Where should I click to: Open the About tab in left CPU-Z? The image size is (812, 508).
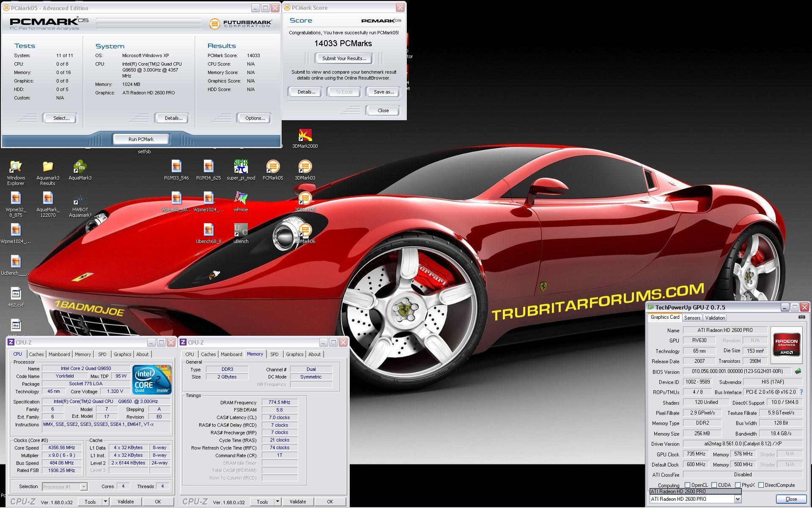click(143, 354)
